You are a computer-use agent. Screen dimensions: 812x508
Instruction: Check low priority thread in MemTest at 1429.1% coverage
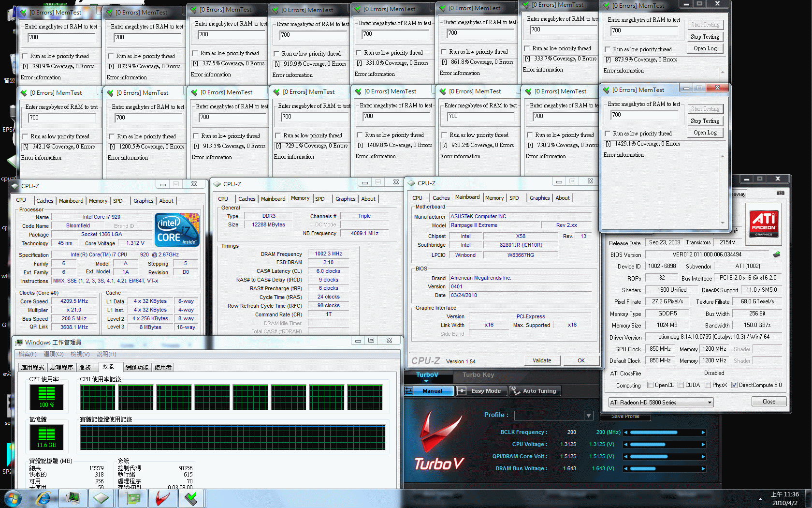point(608,134)
